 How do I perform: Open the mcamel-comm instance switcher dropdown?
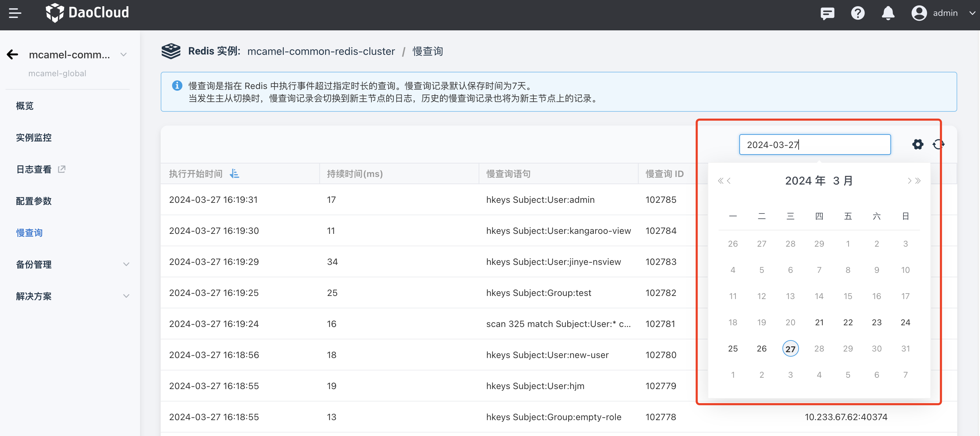coord(124,54)
